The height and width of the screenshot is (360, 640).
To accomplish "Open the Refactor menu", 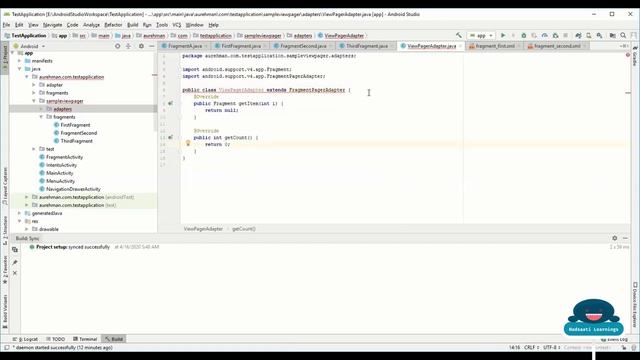I will point(113,25).
